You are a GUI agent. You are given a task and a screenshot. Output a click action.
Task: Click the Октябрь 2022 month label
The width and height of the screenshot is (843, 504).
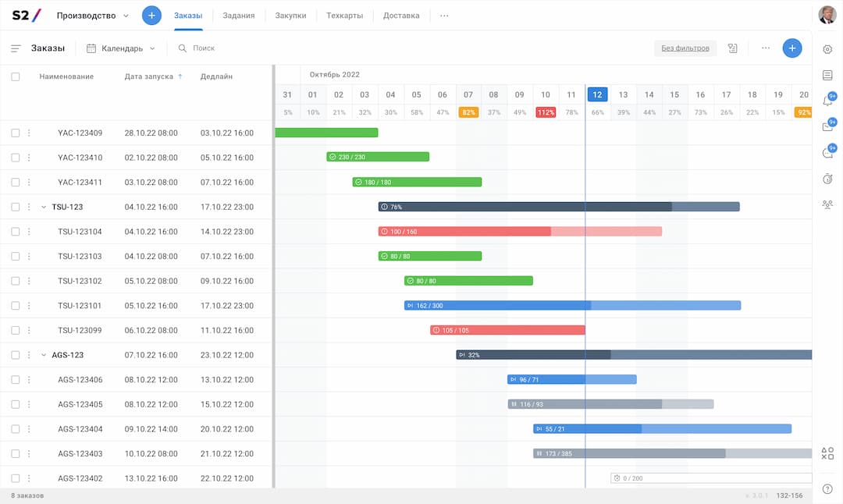(334, 75)
